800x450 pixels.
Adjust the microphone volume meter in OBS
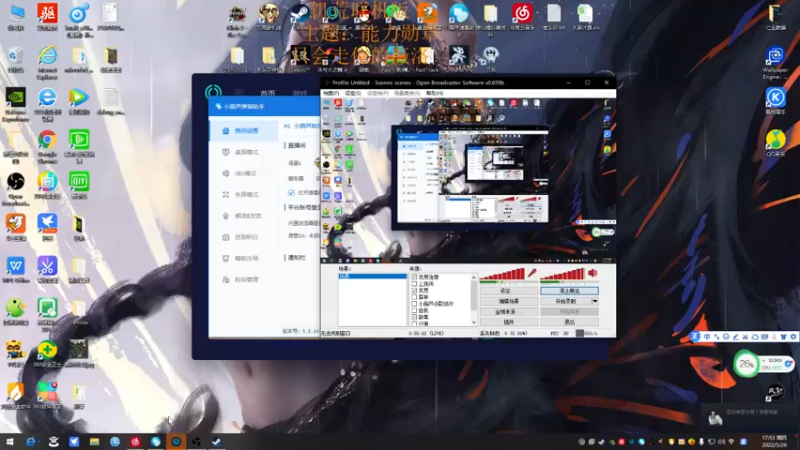[503, 275]
